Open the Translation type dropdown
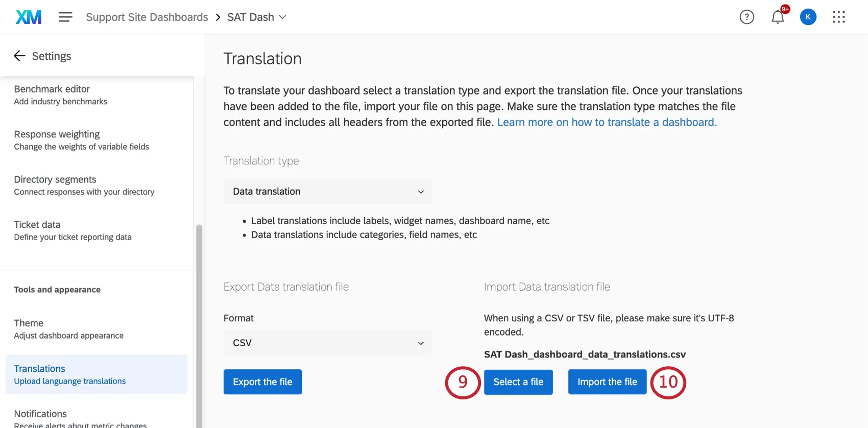868x428 pixels. pyautogui.click(x=328, y=192)
